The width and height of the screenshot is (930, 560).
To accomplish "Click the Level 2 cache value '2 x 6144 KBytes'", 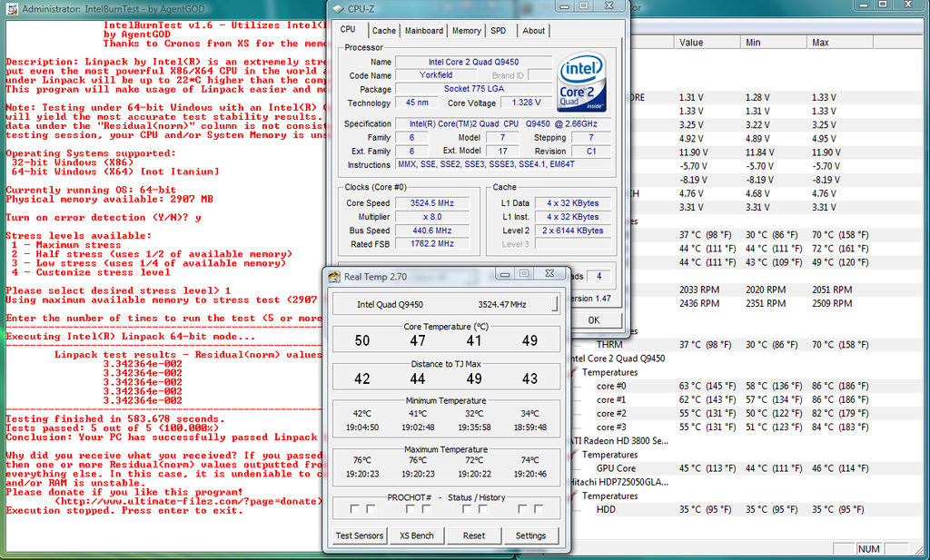I will [x=572, y=231].
